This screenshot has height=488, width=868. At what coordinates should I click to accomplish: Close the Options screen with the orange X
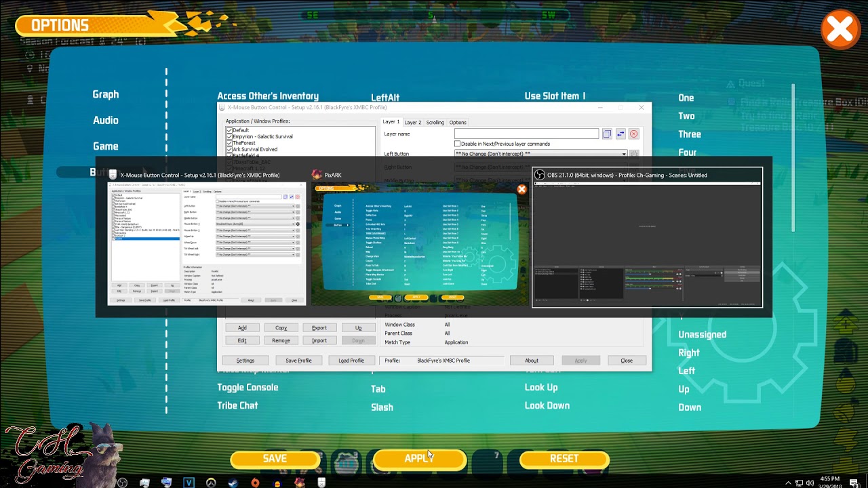pyautogui.click(x=840, y=30)
